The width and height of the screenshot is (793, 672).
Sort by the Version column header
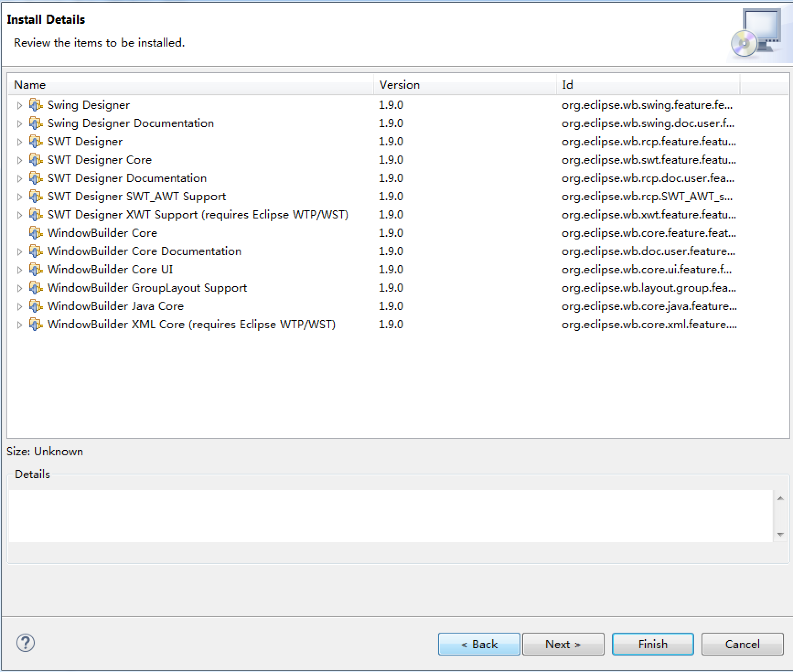(x=465, y=85)
